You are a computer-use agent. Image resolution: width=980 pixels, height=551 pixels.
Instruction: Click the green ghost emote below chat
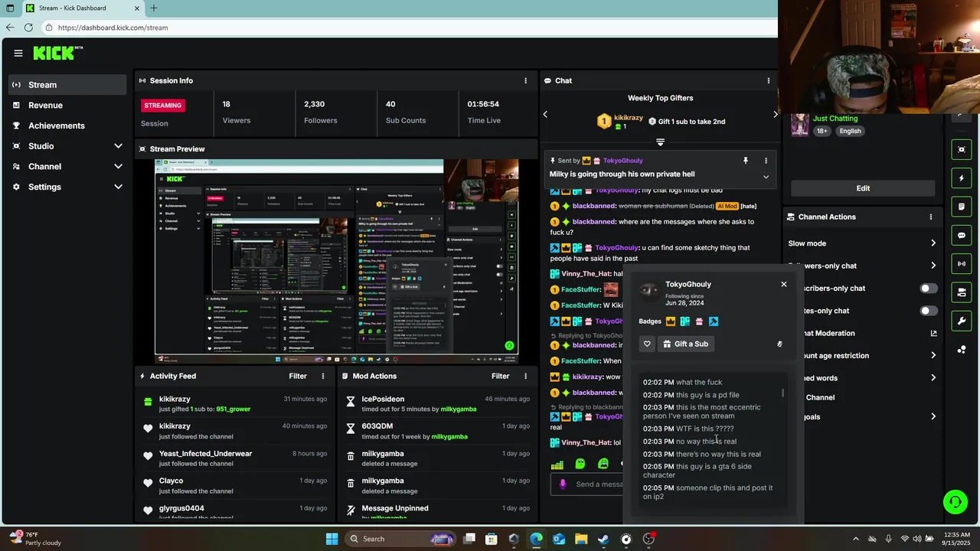(580, 464)
